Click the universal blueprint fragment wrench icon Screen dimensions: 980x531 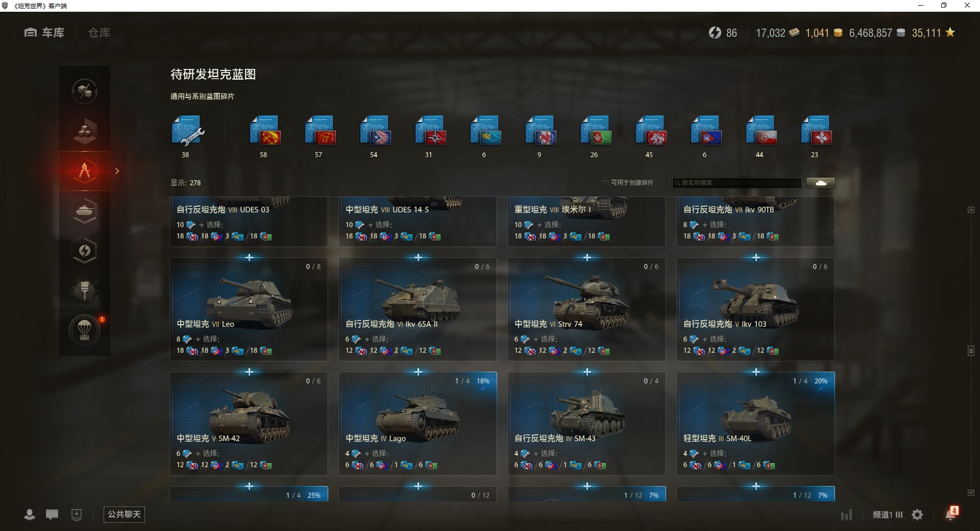tap(187, 131)
